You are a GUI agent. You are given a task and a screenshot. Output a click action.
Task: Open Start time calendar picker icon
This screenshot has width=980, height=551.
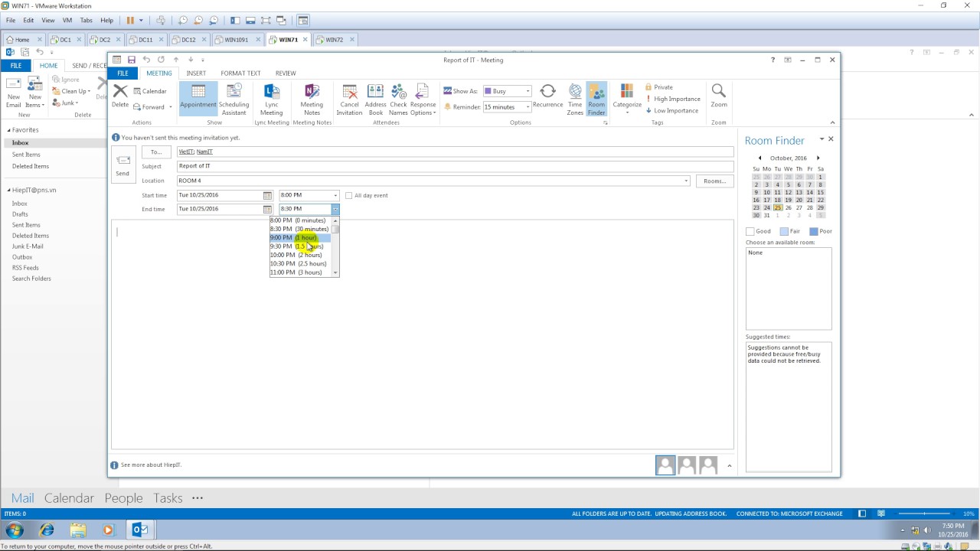point(267,195)
